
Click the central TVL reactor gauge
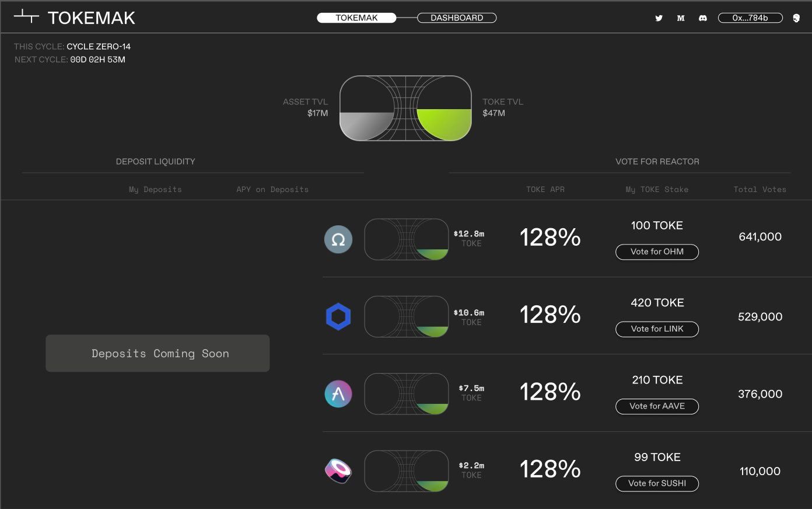click(x=405, y=109)
